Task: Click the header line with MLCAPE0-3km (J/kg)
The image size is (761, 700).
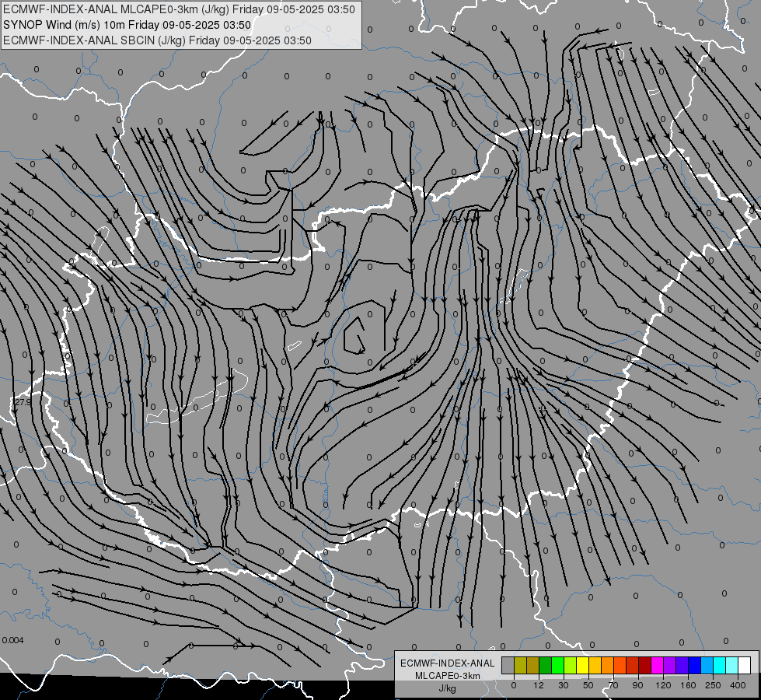Action: (x=180, y=9)
